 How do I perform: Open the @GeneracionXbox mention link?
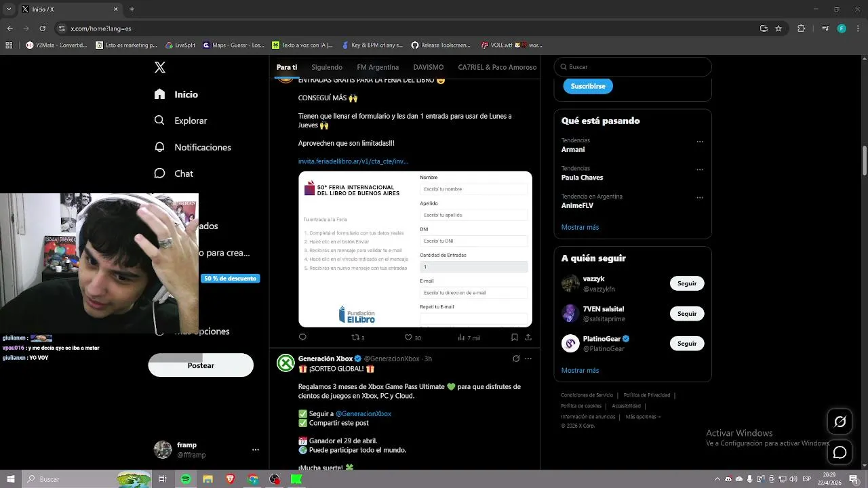coord(363,413)
